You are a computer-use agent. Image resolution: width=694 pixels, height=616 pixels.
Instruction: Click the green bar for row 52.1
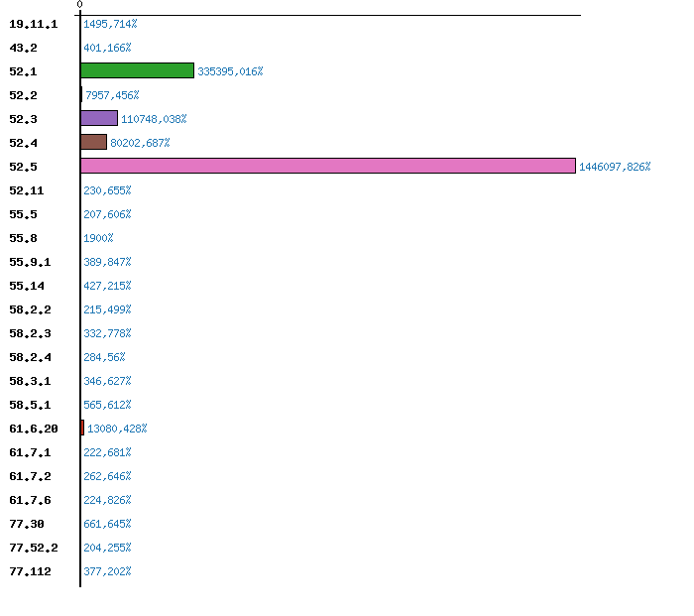(137, 70)
